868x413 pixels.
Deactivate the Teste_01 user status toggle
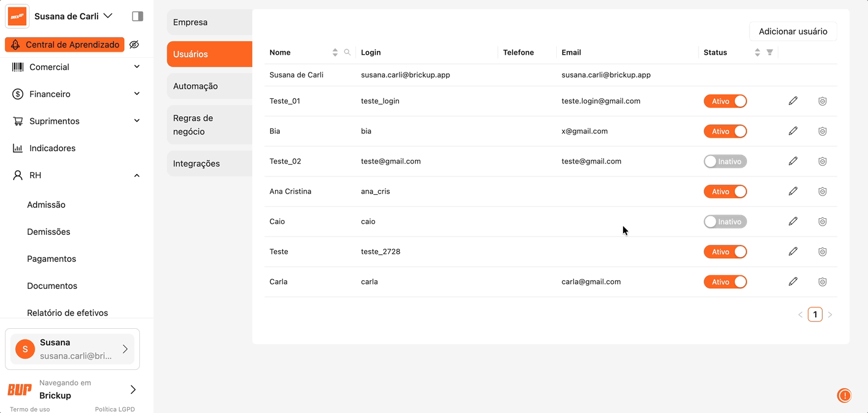click(x=725, y=101)
